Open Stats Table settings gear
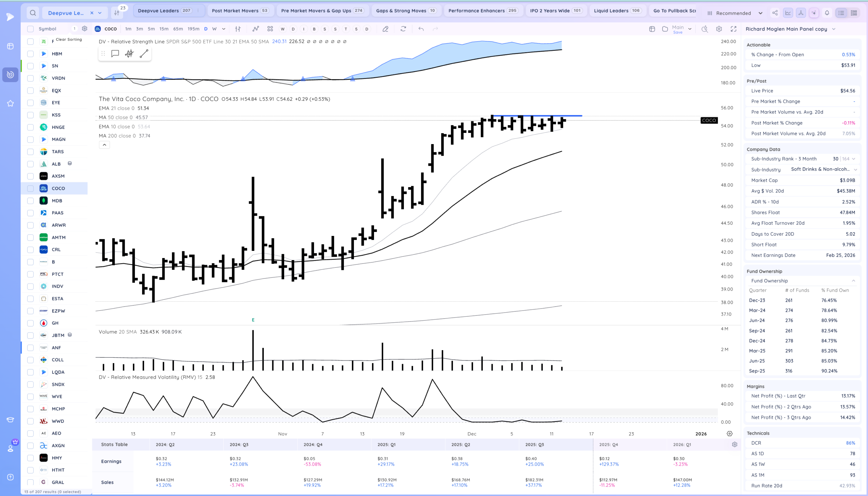The height and width of the screenshot is (496, 868). pyautogui.click(x=734, y=444)
